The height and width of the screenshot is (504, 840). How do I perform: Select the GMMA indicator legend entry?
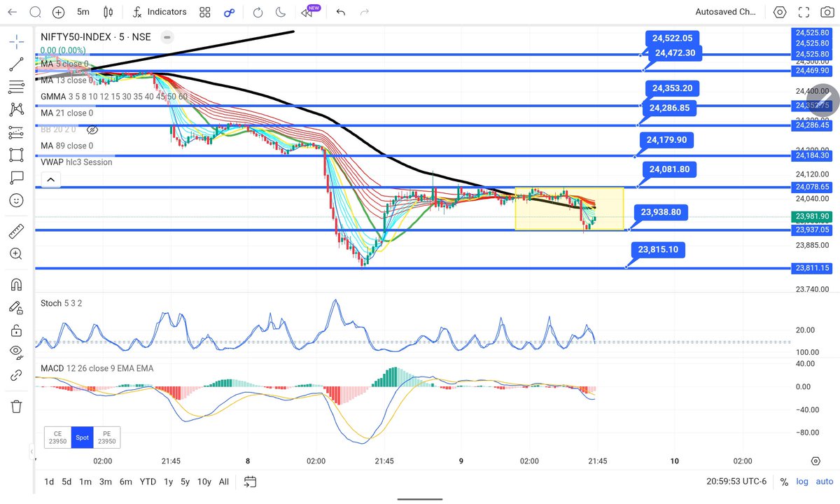tap(114, 97)
